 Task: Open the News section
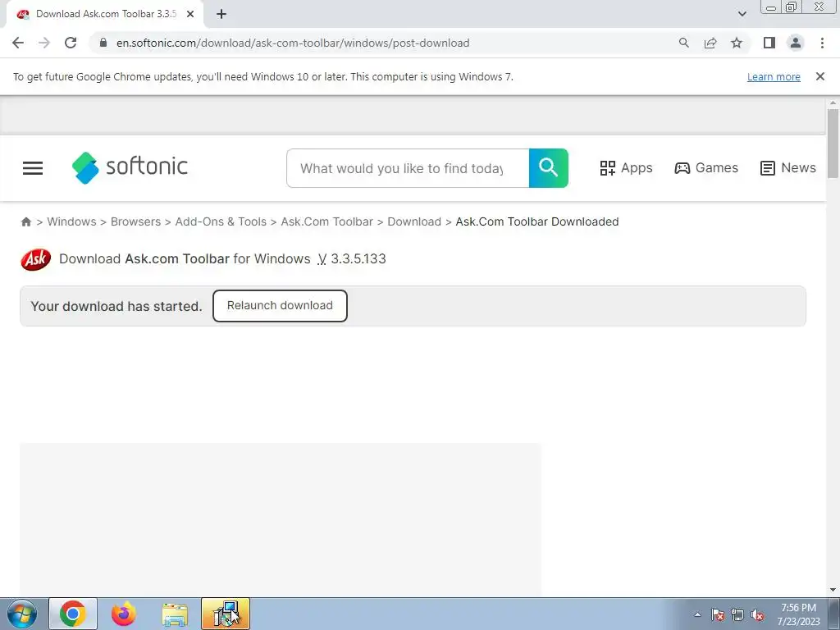(x=788, y=167)
